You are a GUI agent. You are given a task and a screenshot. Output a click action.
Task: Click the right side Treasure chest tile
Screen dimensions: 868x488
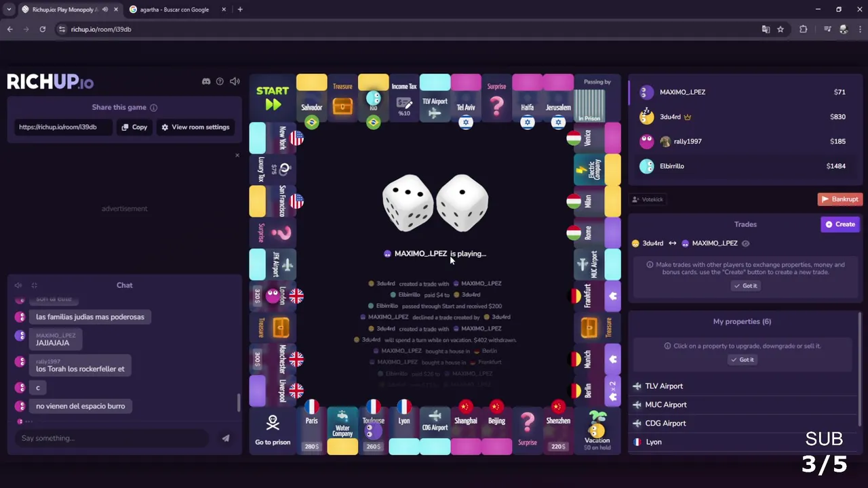click(597, 328)
